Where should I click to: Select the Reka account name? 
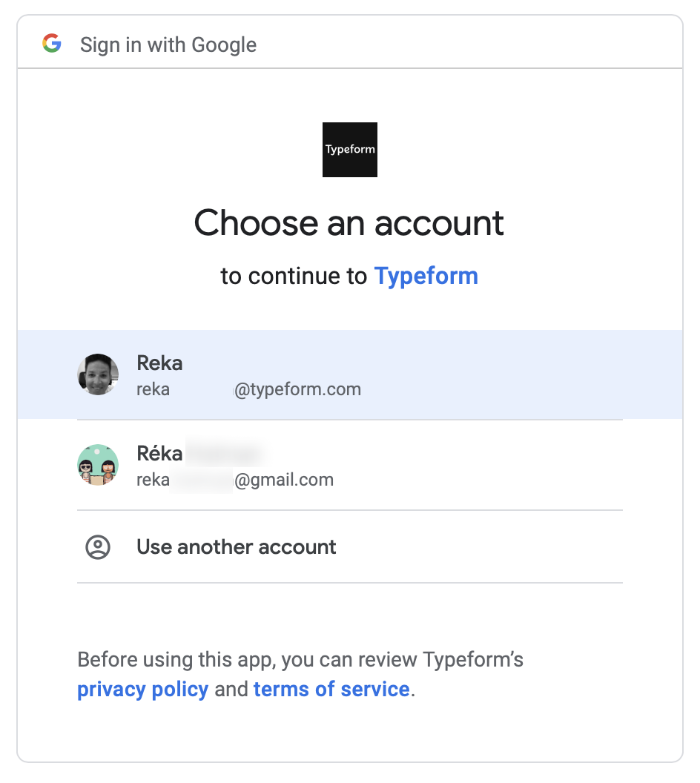[159, 363]
